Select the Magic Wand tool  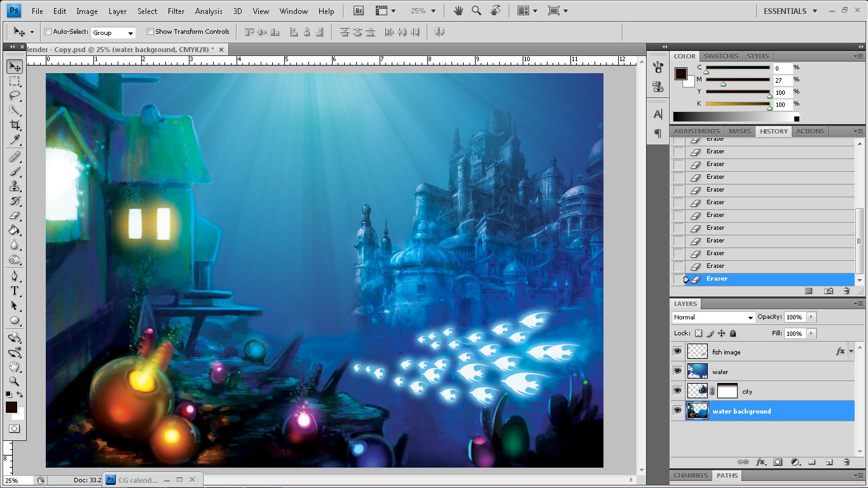(x=15, y=111)
